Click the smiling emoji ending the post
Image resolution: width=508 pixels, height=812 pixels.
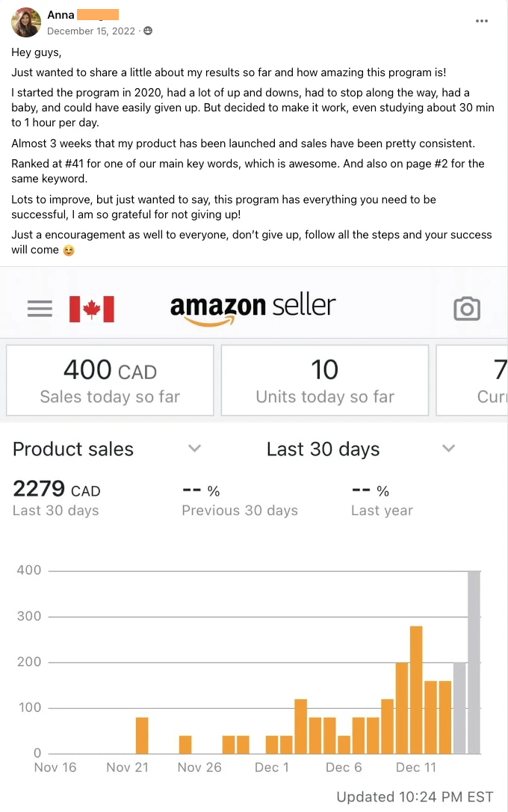tap(69, 250)
